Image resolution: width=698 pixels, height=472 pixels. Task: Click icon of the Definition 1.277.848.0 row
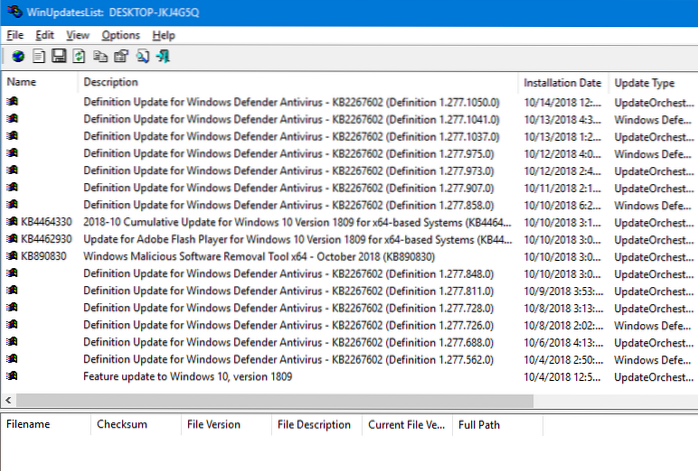click(x=12, y=273)
